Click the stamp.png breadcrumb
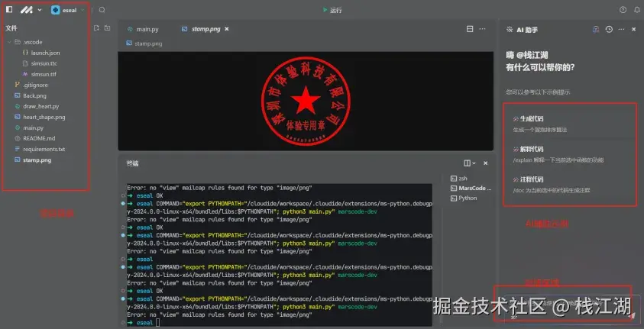The height and width of the screenshot is (329, 644). click(x=144, y=44)
